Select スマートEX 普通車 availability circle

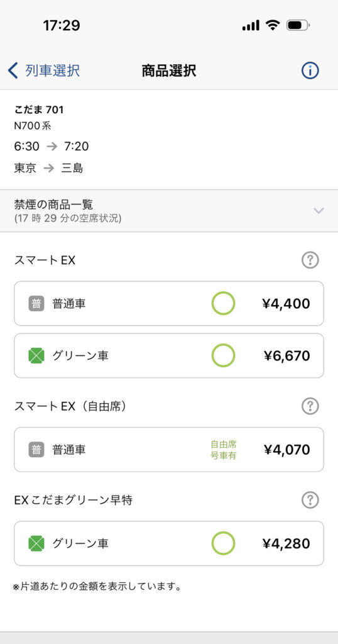click(x=223, y=304)
